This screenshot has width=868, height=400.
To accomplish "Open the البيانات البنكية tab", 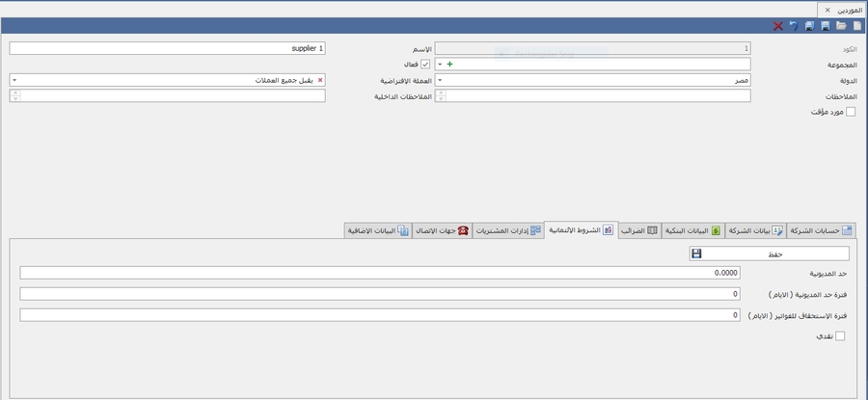I will [691, 230].
